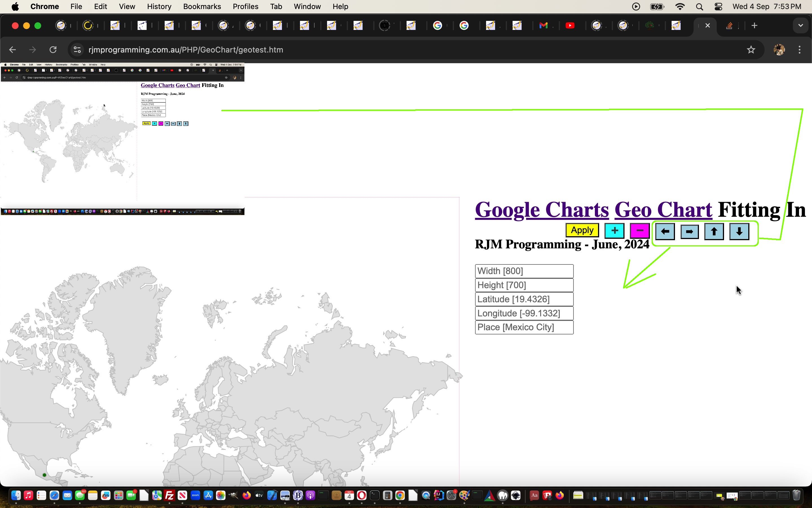
Task: Pan map left with left arrow button
Action: point(665,231)
